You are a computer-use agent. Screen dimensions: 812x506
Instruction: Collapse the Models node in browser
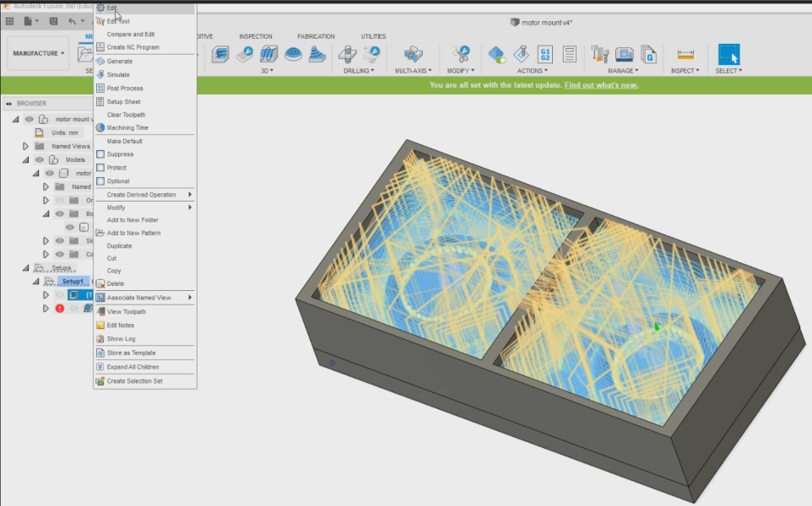click(x=25, y=160)
